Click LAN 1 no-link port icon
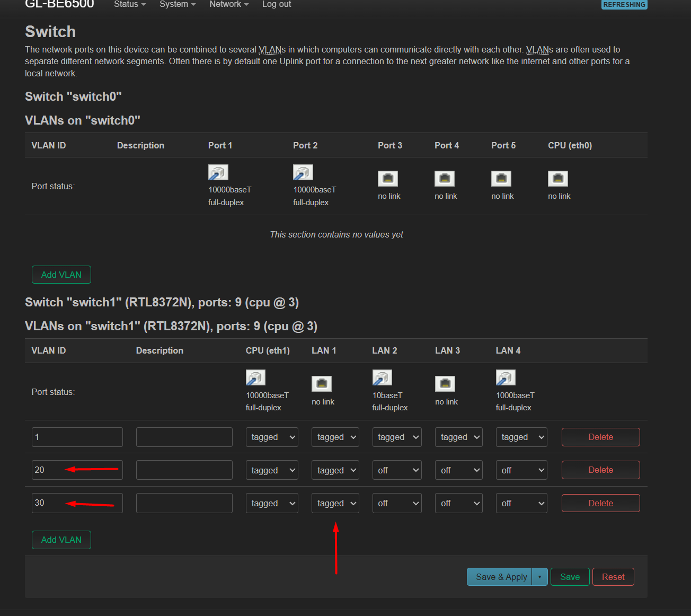 (x=321, y=384)
